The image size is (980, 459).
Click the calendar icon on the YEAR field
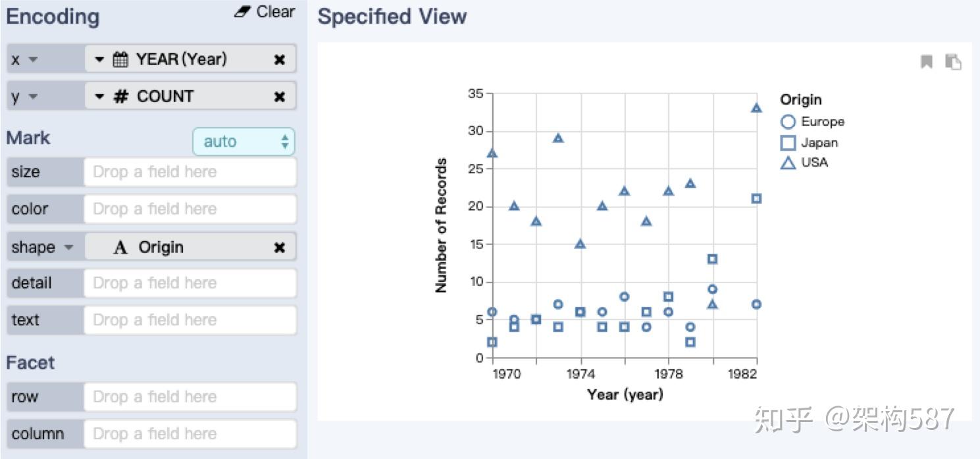tap(120, 59)
